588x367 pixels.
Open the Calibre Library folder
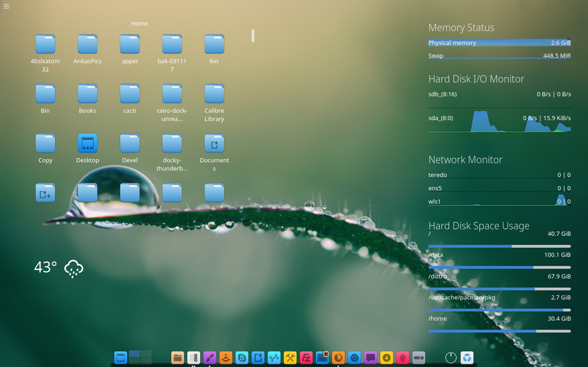point(214,94)
